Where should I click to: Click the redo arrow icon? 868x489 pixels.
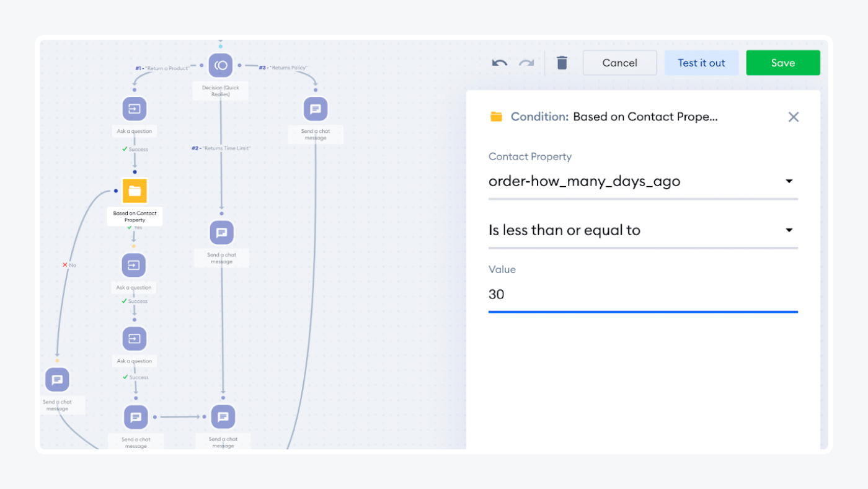tap(526, 63)
